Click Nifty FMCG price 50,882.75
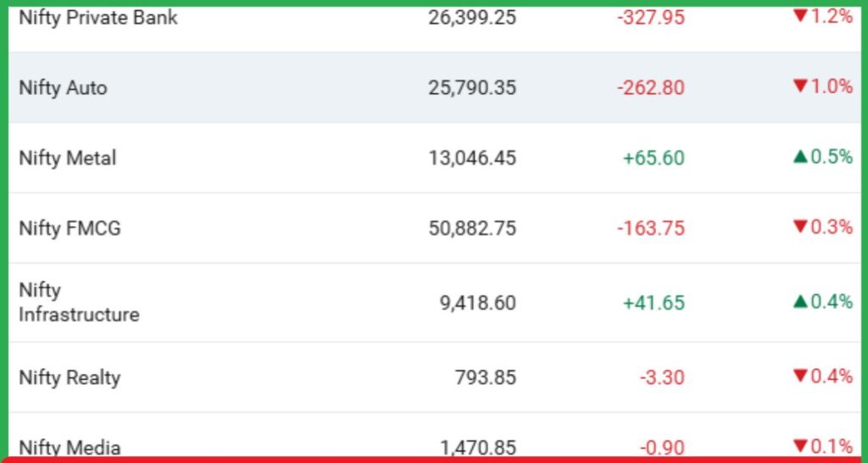The image size is (868, 463). (472, 228)
